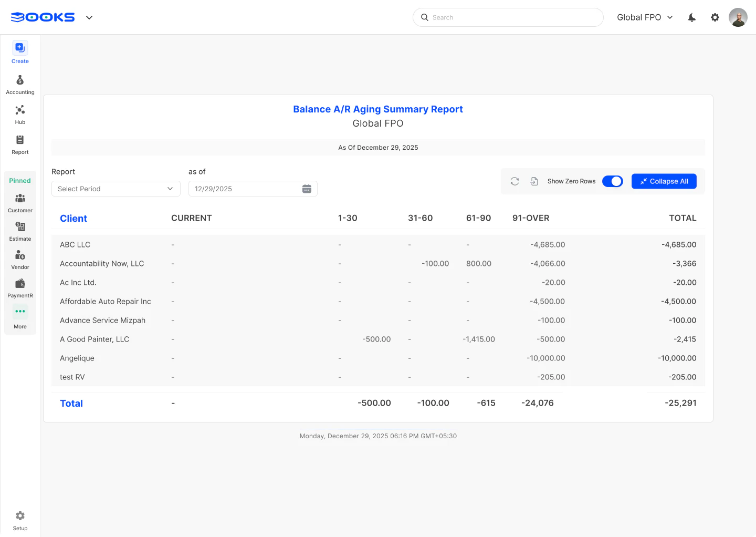
Task: Open pinned Customer page
Action: click(x=20, y=203)
